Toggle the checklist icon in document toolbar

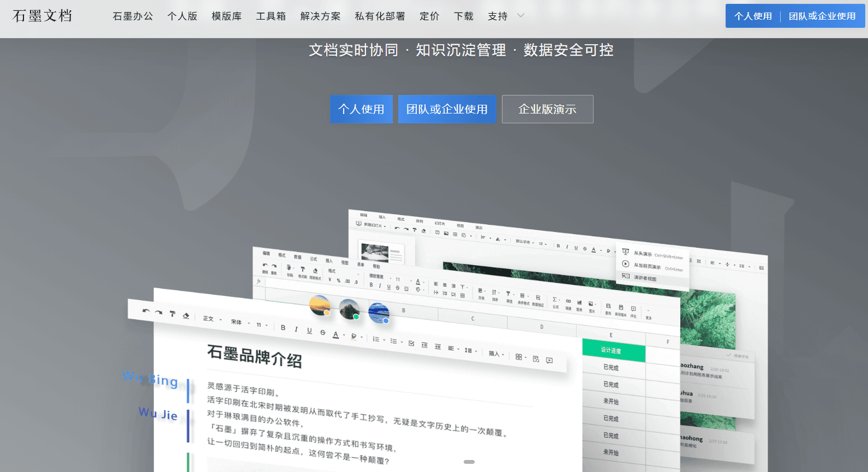coord(411,344)
